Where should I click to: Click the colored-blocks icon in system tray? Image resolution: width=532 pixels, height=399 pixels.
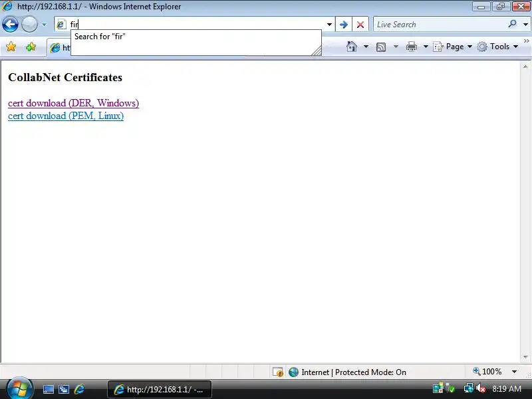tap(438, 388)
